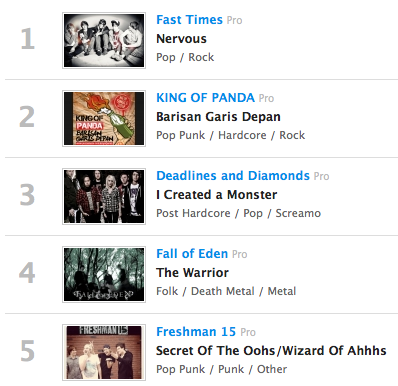Open the KING OF PANDA artist link

point(205,98)
